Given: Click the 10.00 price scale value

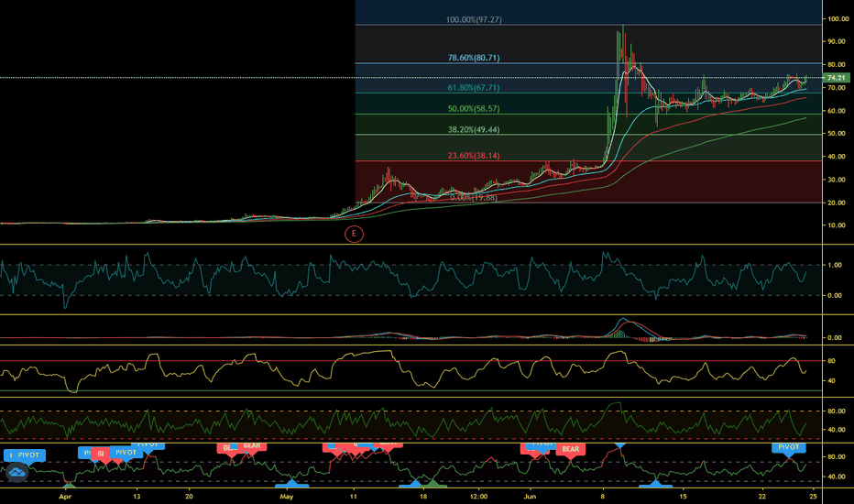Looking at the screenshot, I should (838, 225).
